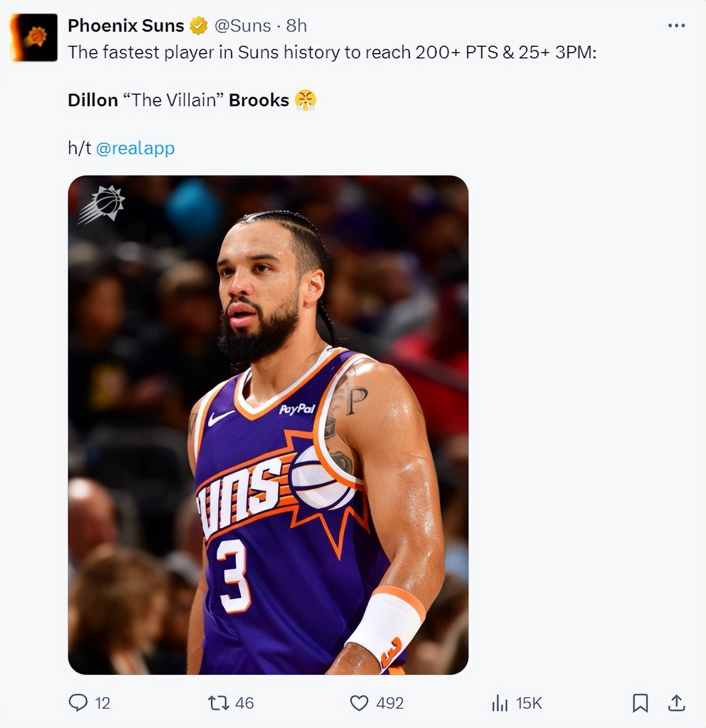Click the repost arrows icon
The image size is (706, 728).
click(x=218, y=703)
